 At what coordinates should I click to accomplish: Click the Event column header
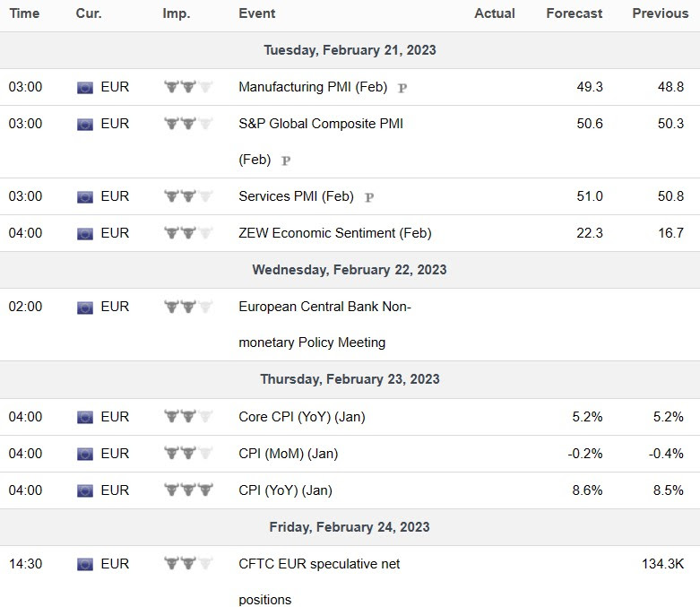coord(257,13)
